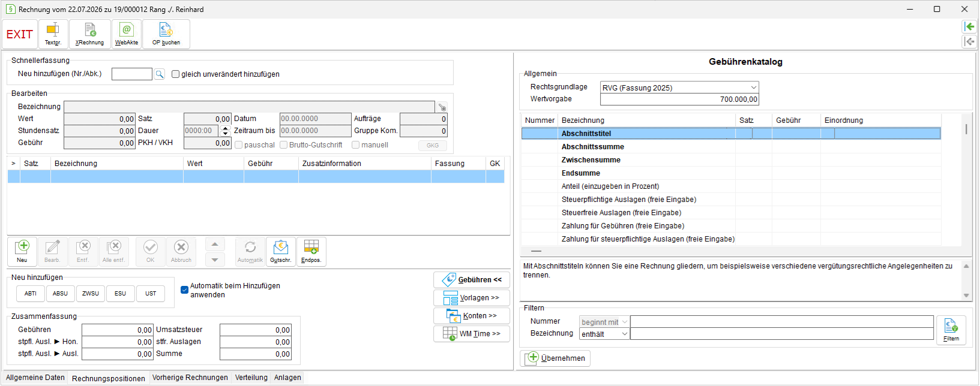Tick 'gleich unverändert hinzufügen' checkbox

click(176, 74)
